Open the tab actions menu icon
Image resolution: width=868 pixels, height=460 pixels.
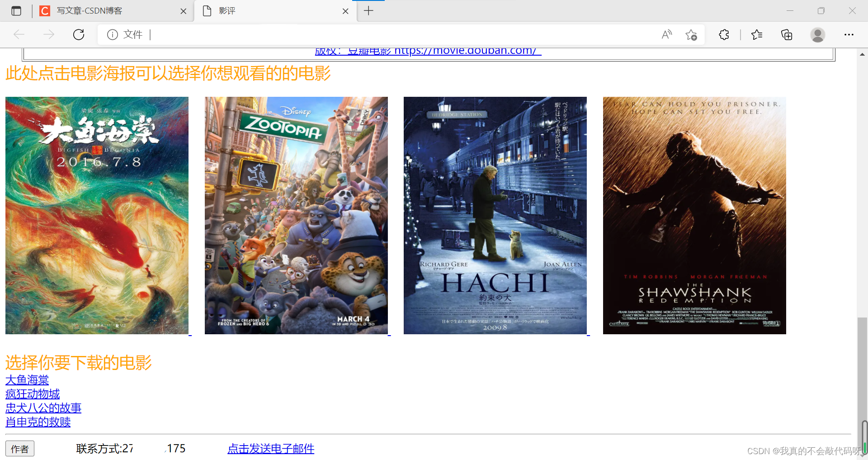[16, 11]
